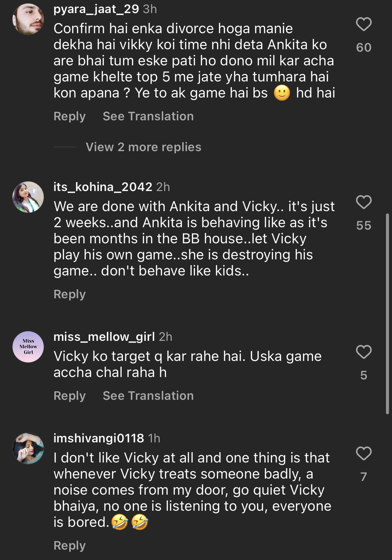Like pyara_jaat_29's comment with the heart

(364, 24)
